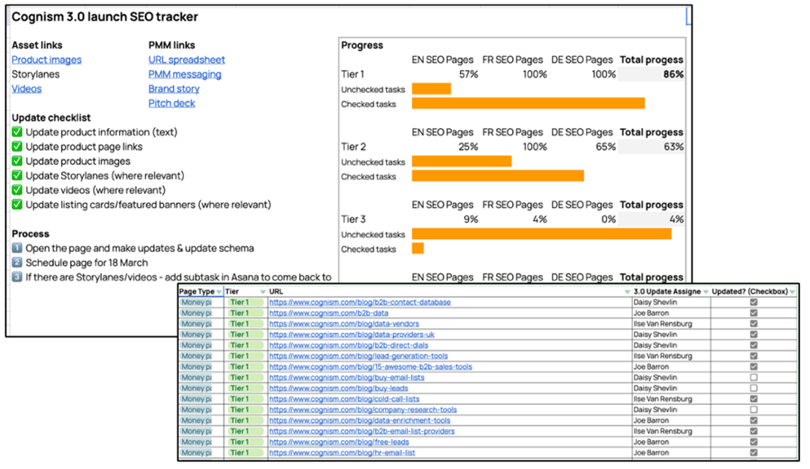
Task: Click the green check beside Update product images
Action: [17, 161]
